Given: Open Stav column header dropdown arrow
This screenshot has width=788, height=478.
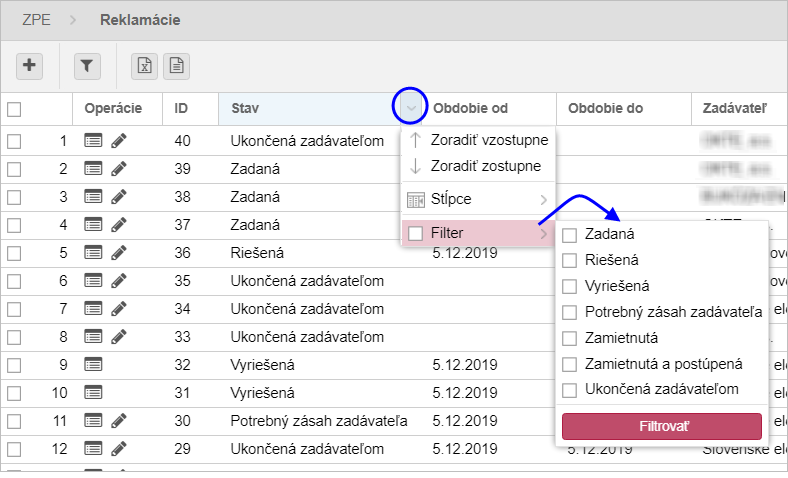Looking at the screenshot, I should [x=411, y=108].
